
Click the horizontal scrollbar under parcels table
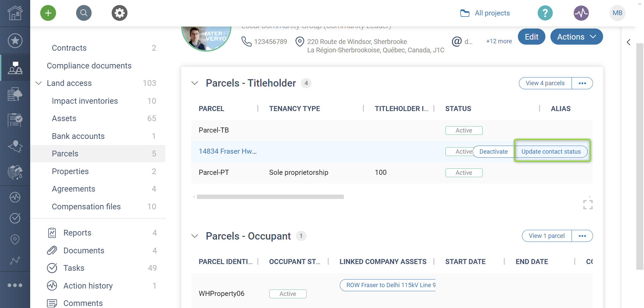270,197
